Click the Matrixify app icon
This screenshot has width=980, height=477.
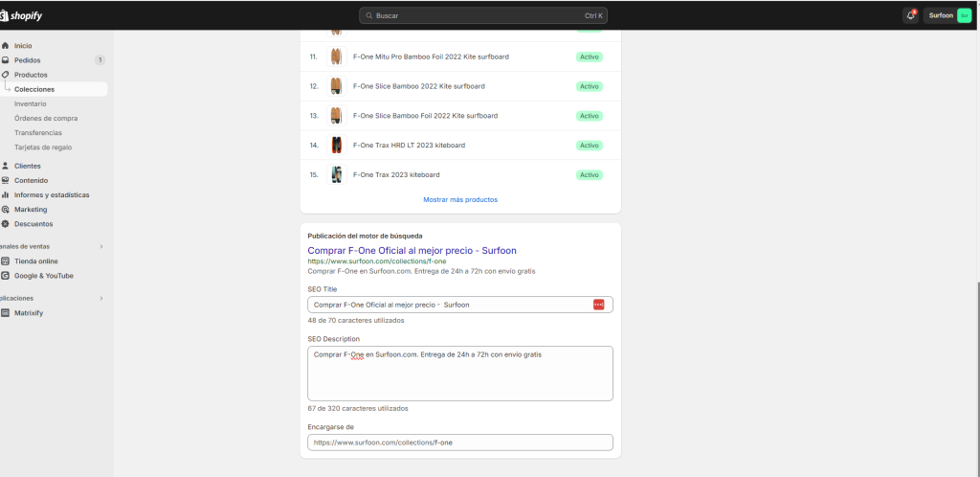[5, 313]
